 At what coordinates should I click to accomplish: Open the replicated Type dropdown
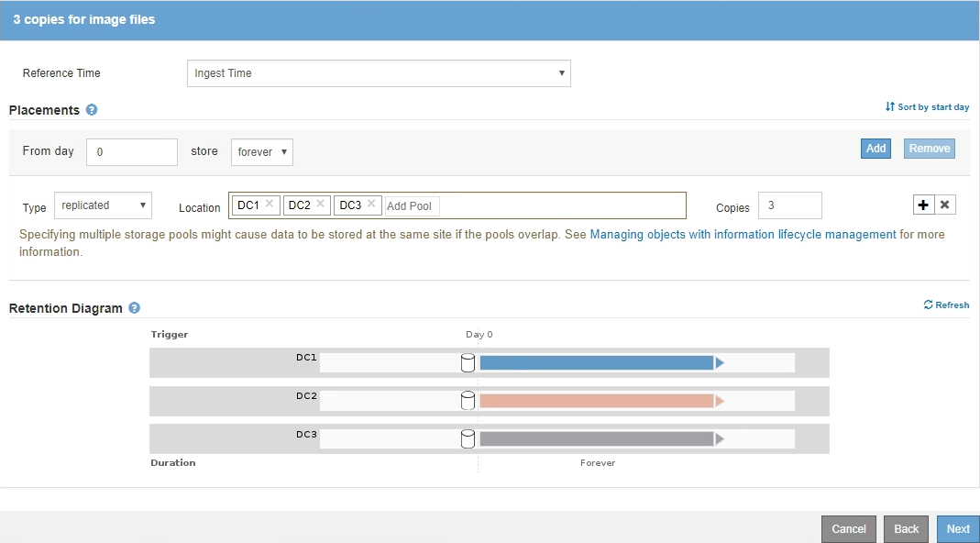[103, 205]
